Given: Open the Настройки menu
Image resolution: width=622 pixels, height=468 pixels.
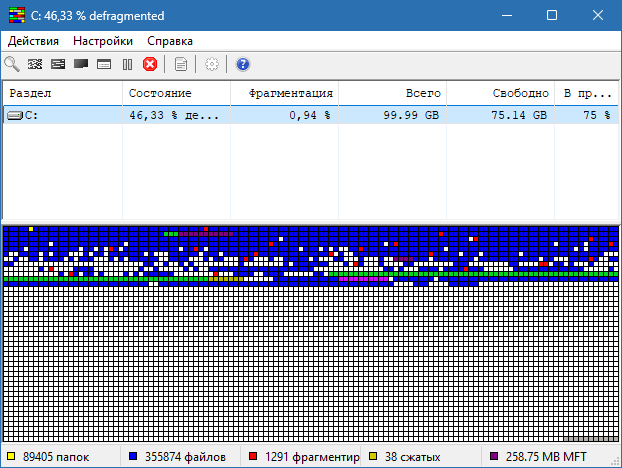Looking at the screenshot, I should [103, 41].
